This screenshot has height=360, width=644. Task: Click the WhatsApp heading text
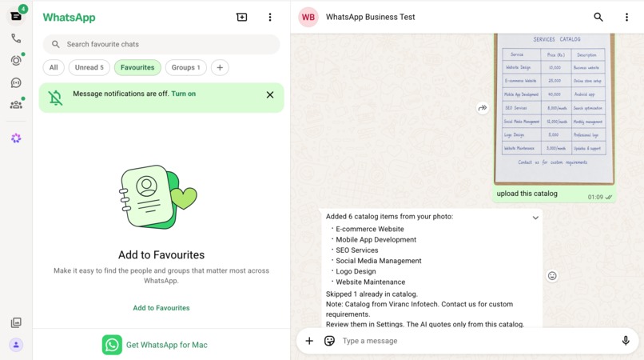[69, 18]
